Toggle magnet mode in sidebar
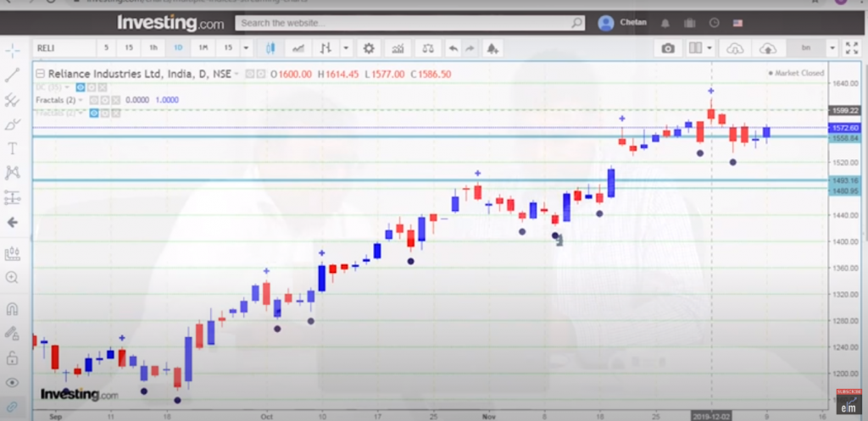 pos(12,308)
